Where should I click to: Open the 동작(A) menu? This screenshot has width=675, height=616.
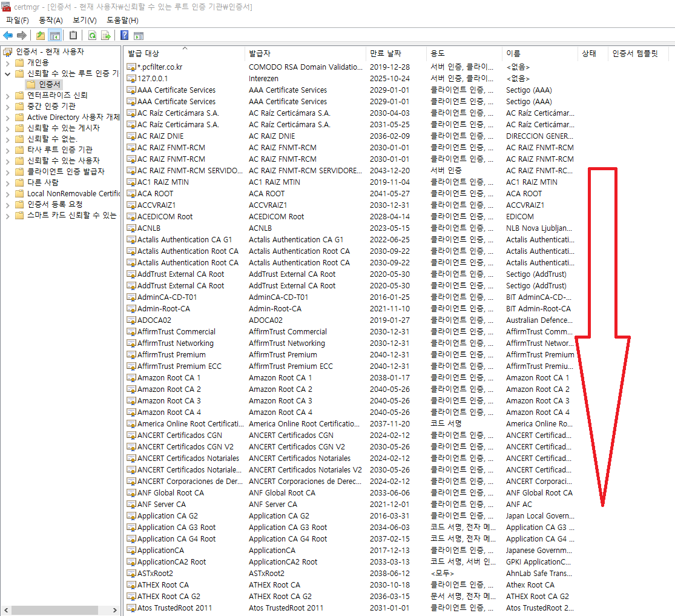pyautogui.click(x=51, y=20)
